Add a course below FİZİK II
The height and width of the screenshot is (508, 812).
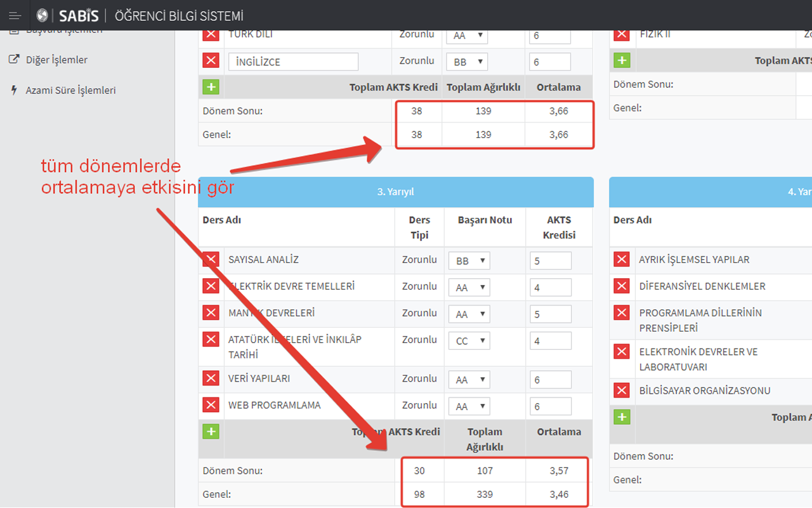point(622,61)
